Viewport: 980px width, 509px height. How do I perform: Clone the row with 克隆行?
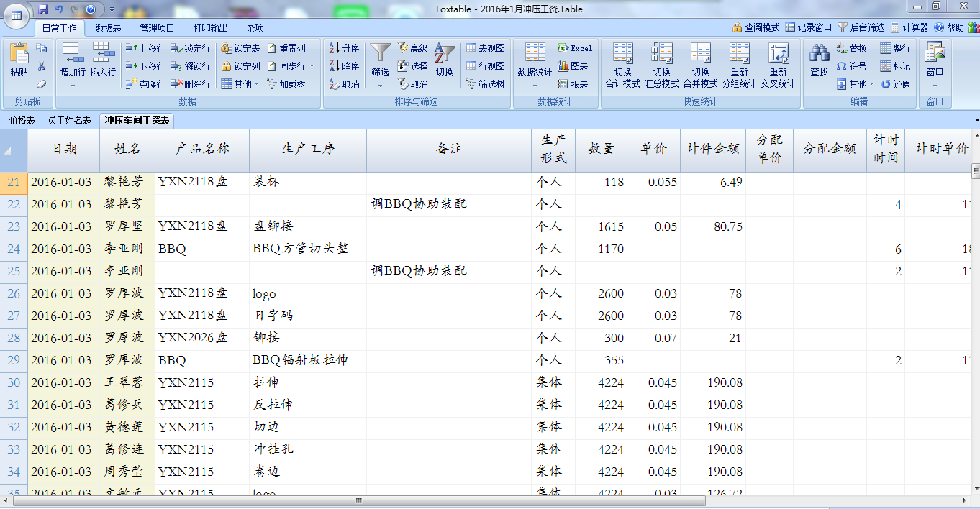(x=145, y=84)
